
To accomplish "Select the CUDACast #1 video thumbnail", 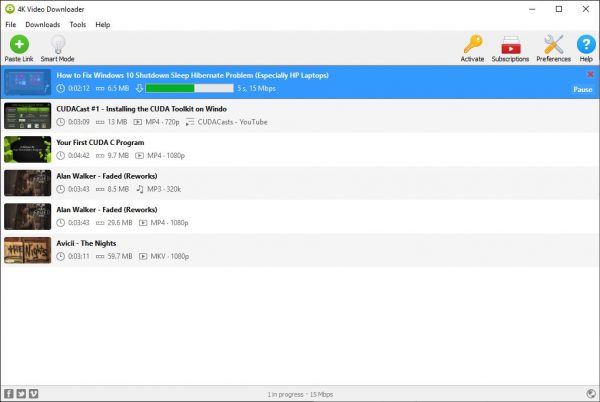I will point(27,115).
